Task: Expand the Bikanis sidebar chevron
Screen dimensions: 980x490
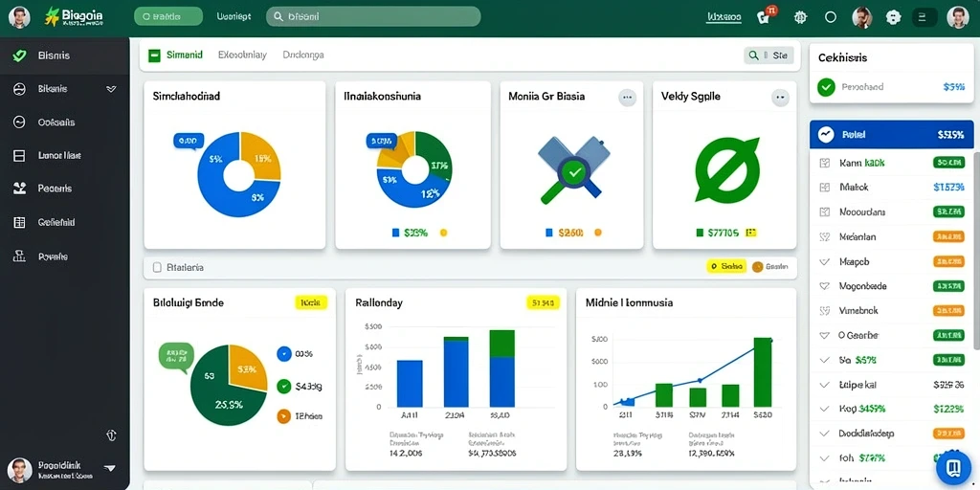Action: pyautogui.click(x=111, y=89)
